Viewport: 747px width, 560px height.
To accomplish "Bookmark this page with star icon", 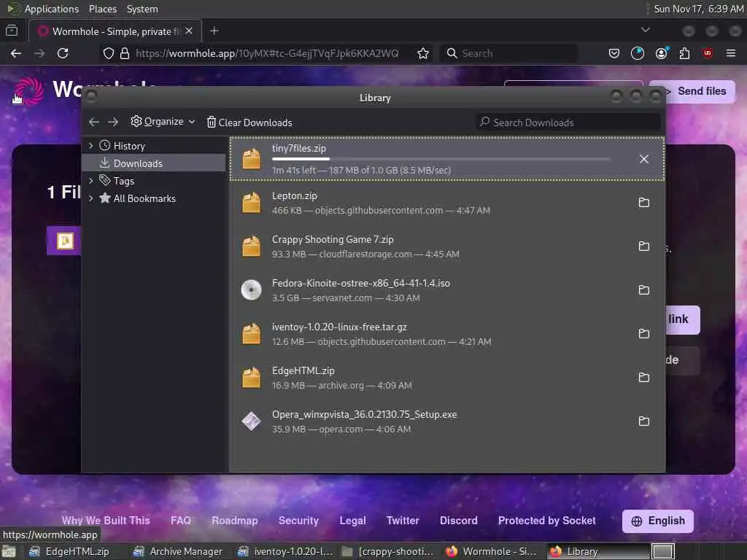I will (422, 53).
